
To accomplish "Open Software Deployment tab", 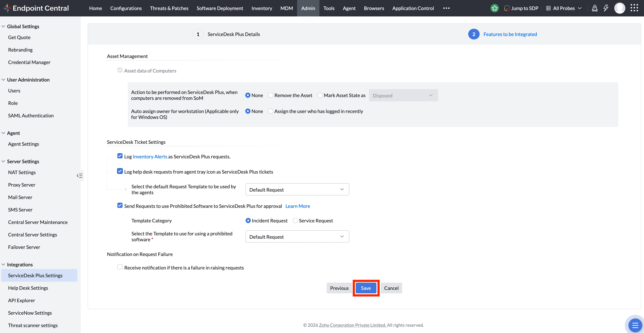I will tap(220, 8).
